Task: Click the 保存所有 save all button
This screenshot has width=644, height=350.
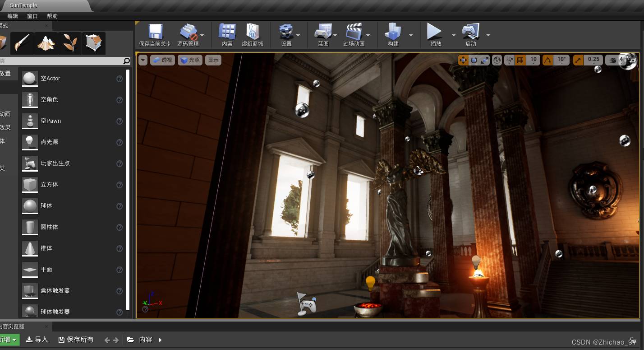Action: coord(76,340)
